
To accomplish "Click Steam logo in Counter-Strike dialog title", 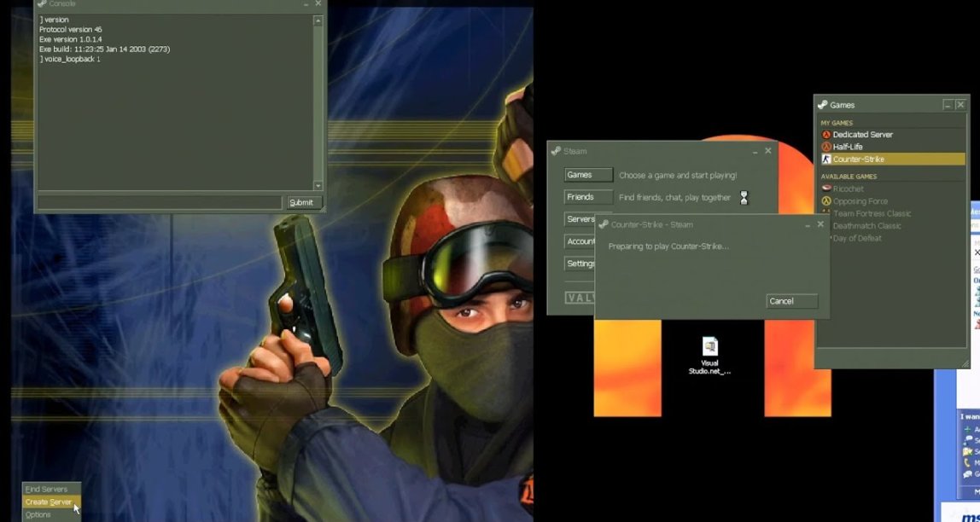I will point(604,224).
